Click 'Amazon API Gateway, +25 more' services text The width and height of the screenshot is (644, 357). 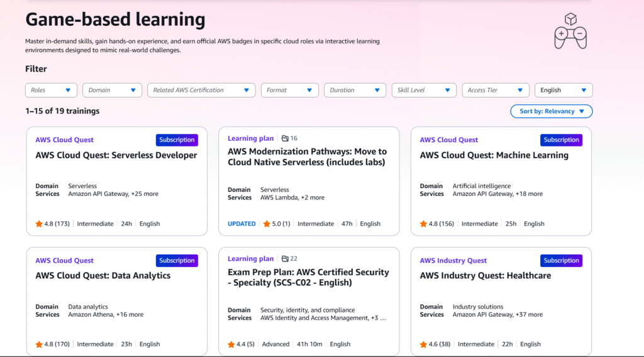point(113,194)
